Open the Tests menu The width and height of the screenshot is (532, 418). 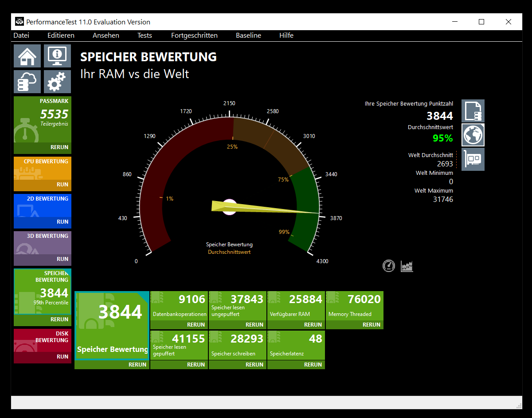point(145,35)
